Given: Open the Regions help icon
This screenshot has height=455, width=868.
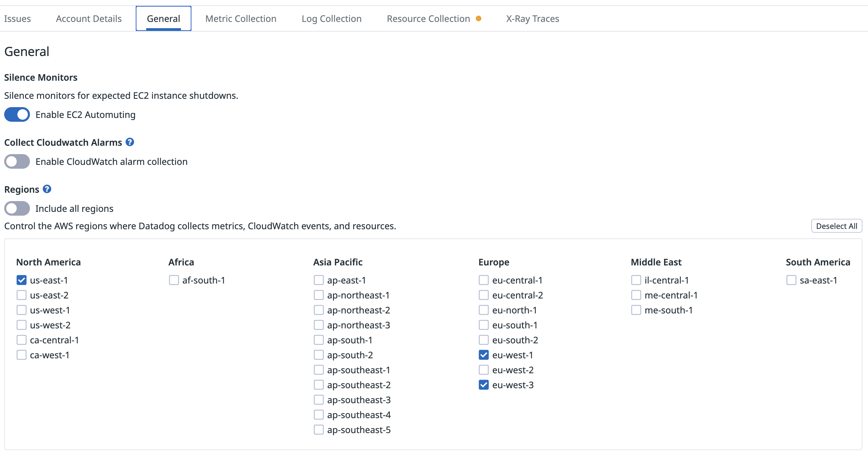Looking at the screenshot, I should [x=47, y=189].
